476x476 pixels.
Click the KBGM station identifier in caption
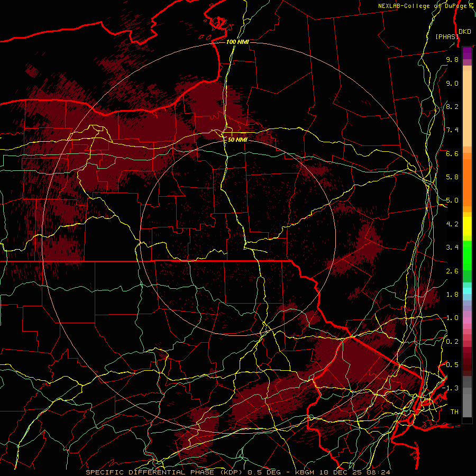click(305, 472)
